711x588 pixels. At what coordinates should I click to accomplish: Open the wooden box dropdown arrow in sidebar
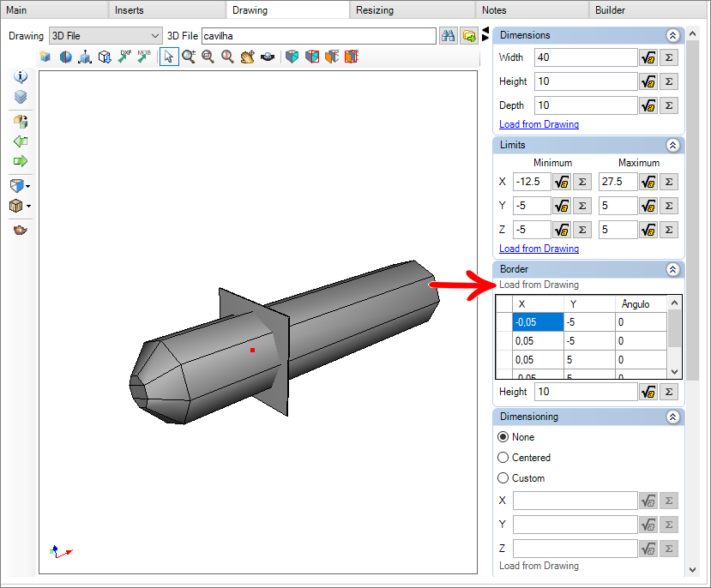28,206
